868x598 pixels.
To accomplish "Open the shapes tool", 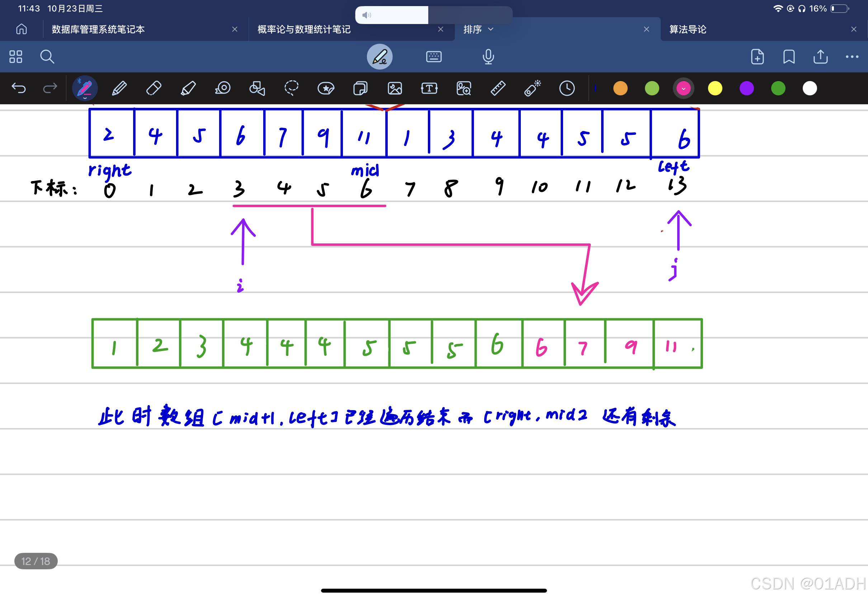I will (x=257, y=89).
